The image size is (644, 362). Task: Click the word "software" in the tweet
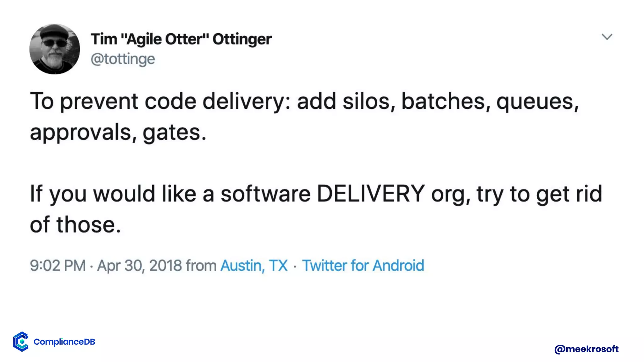coord(265,194)
